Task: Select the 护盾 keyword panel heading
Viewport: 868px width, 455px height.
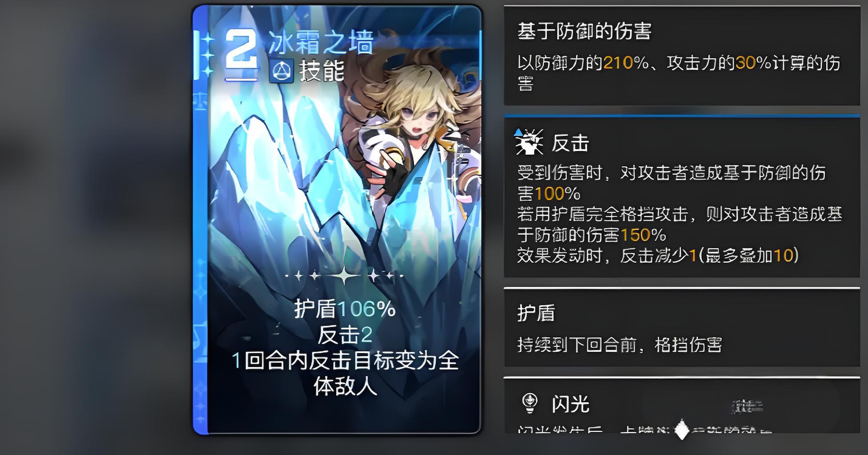Action: coord(536,313)
